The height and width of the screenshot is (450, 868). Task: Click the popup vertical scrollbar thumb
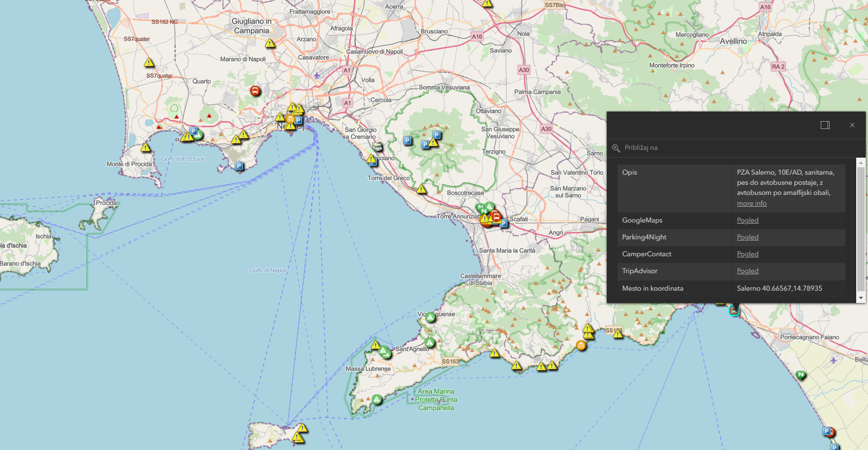click(861, 228)
